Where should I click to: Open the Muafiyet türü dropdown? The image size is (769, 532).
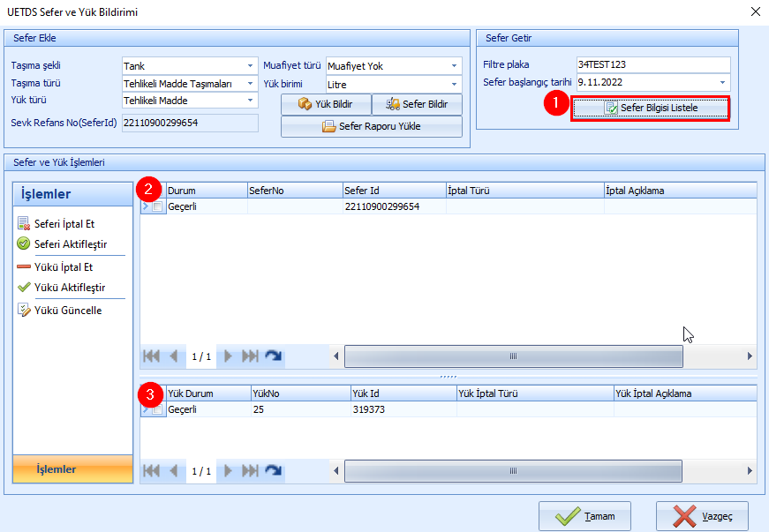(454, 65)
